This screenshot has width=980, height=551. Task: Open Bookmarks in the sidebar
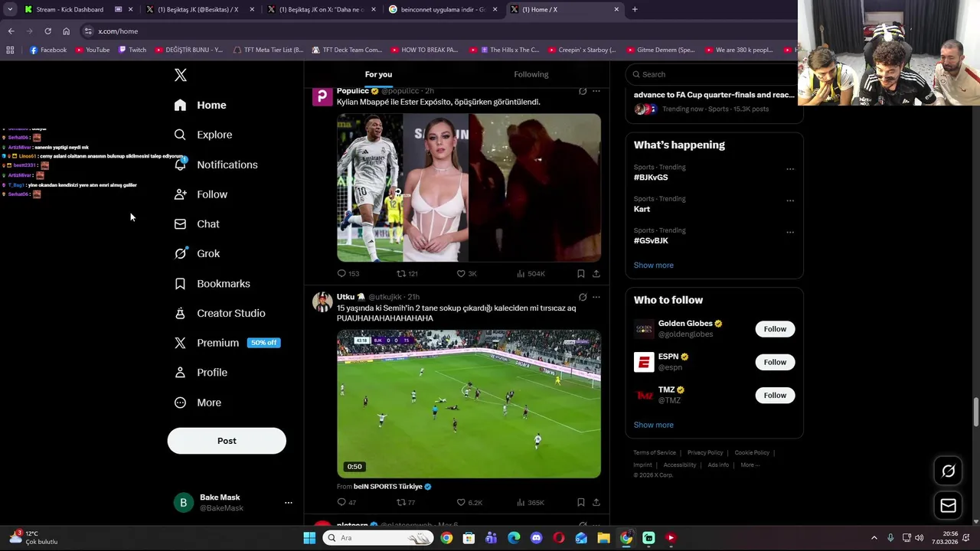click(213, 284)
